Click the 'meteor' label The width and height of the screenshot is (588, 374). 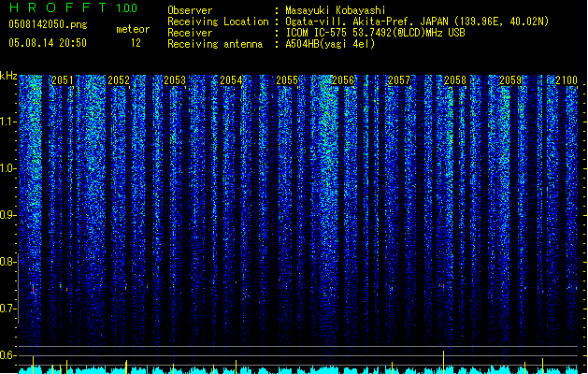[x=133, y=29]
